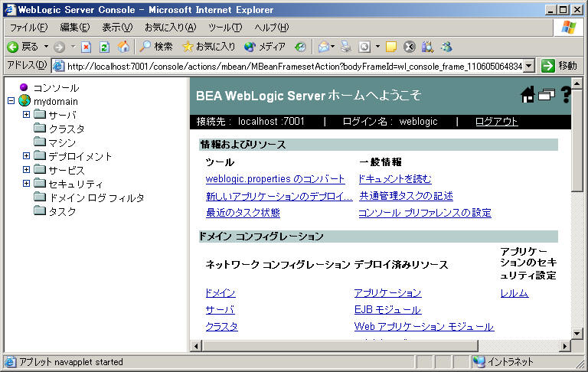Viewport: 588px width, 372px height.
Task: Click the help question mark icon
Action: coord(566,95)
